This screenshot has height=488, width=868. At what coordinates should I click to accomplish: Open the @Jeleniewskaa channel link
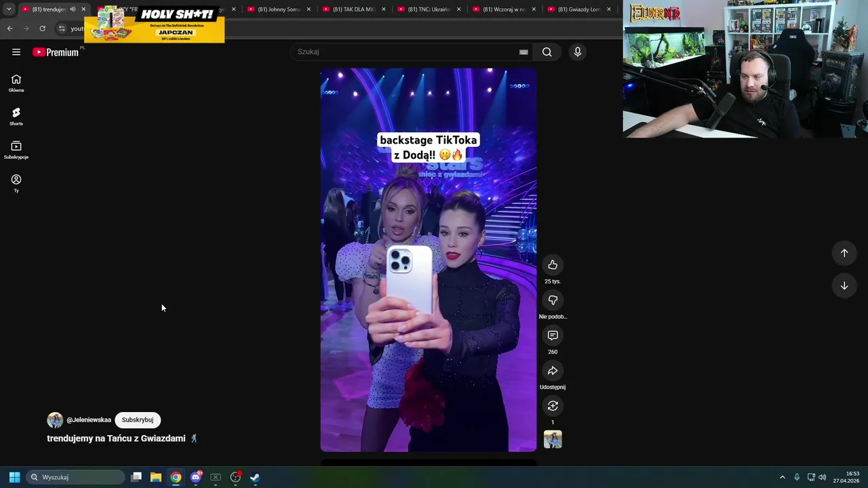(x=89, y=420)
